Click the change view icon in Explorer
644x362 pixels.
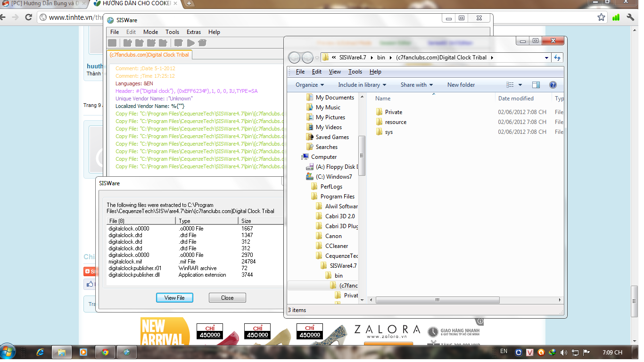point(510,85)
